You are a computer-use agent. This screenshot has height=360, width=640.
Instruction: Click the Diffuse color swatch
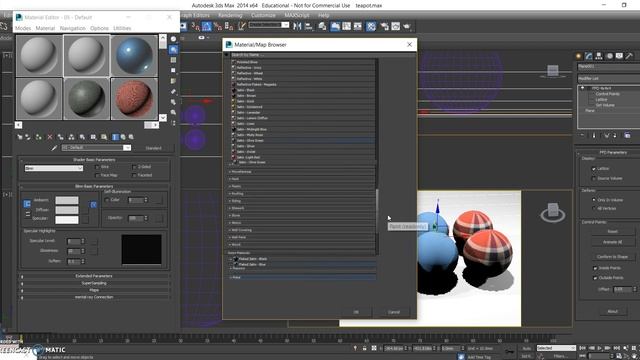pyautogui.click(x=67, y=210)
